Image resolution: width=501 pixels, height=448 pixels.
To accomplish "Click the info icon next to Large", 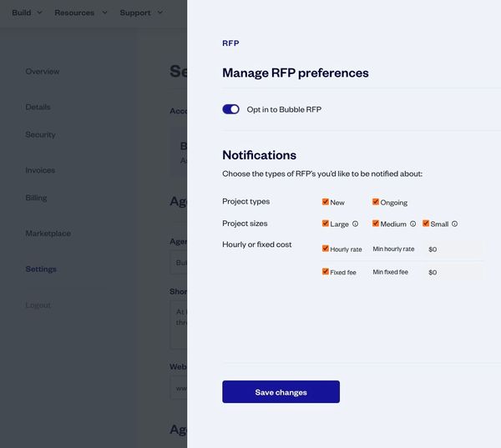I will coord(355,224).
